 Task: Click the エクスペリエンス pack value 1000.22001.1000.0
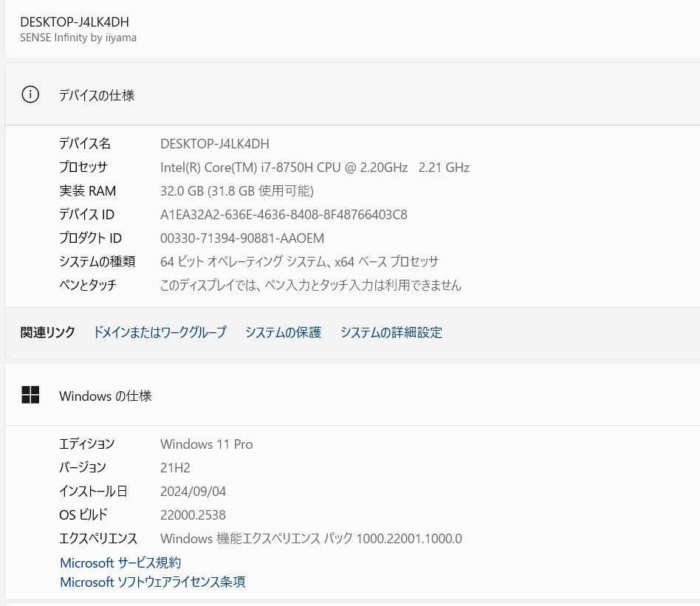[x=311, y=539]
